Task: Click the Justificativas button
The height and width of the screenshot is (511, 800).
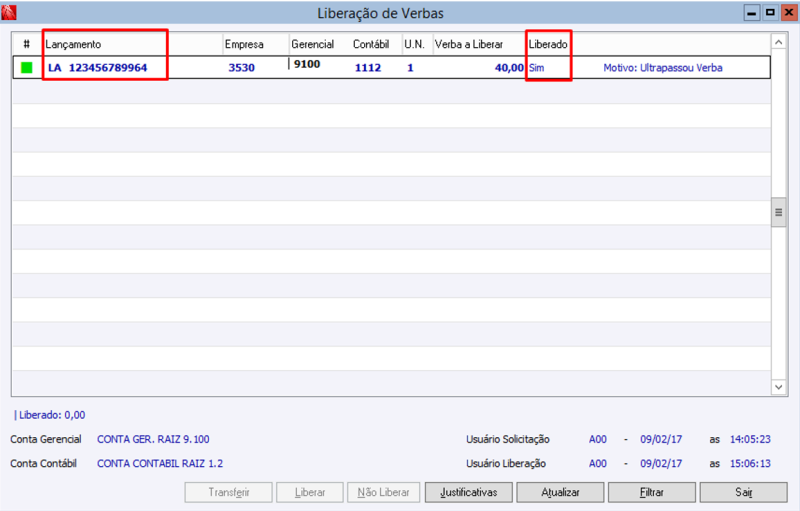Action: tap(468, 492)
